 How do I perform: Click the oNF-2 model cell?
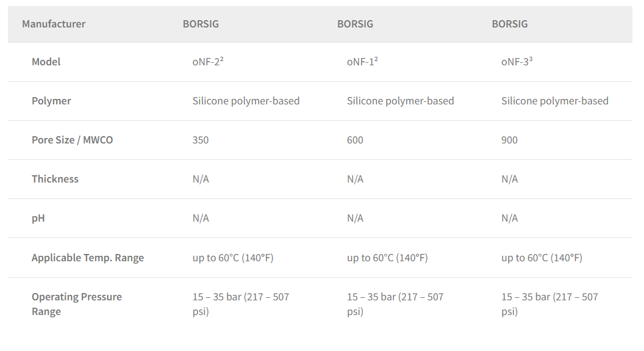208,62
